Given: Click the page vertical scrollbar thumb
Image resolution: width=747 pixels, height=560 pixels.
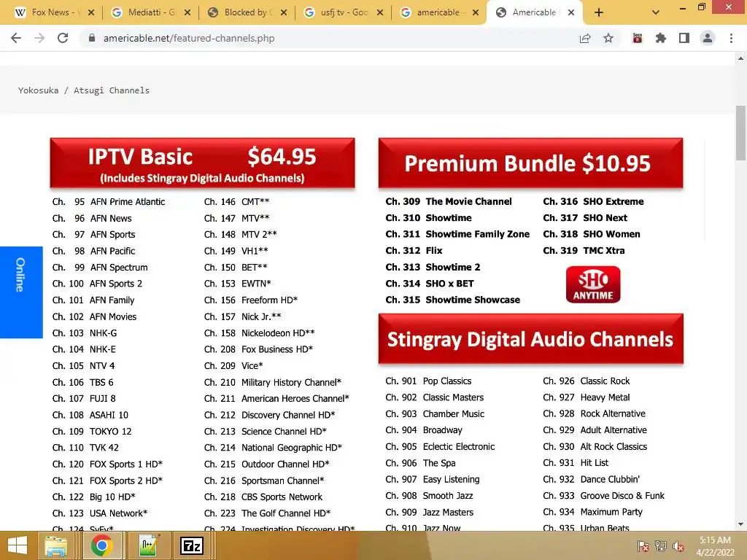Looking at the screenshot, I should pyautogui.click(x=740, y=133).
